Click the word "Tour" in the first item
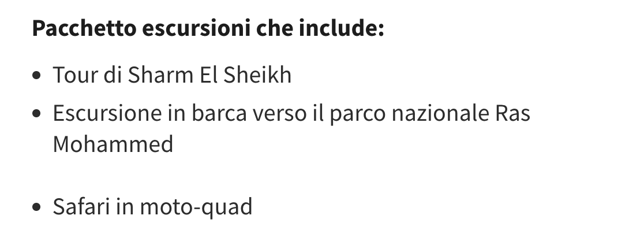Viewport: 644px width, 245px height. click(x=67, y=75)
